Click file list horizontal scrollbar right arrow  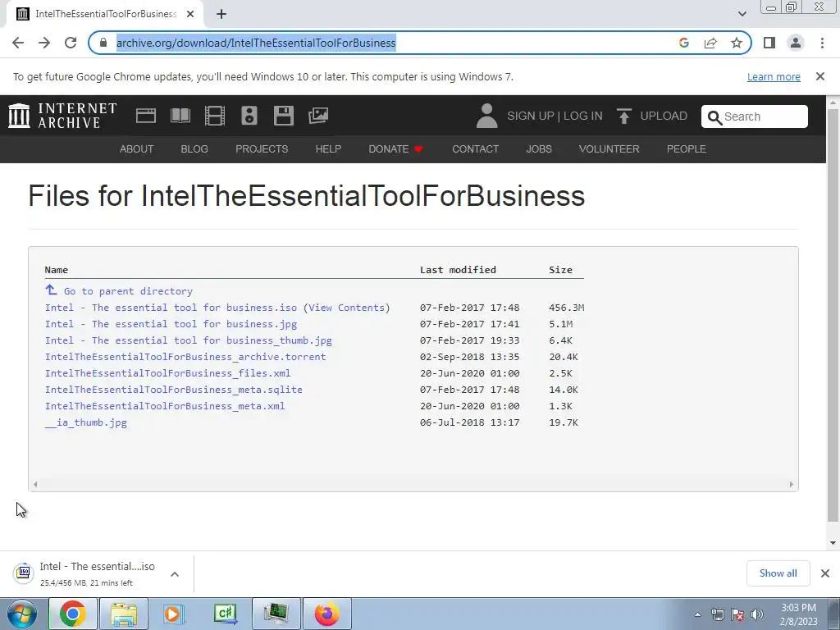[x=792, y=484]
